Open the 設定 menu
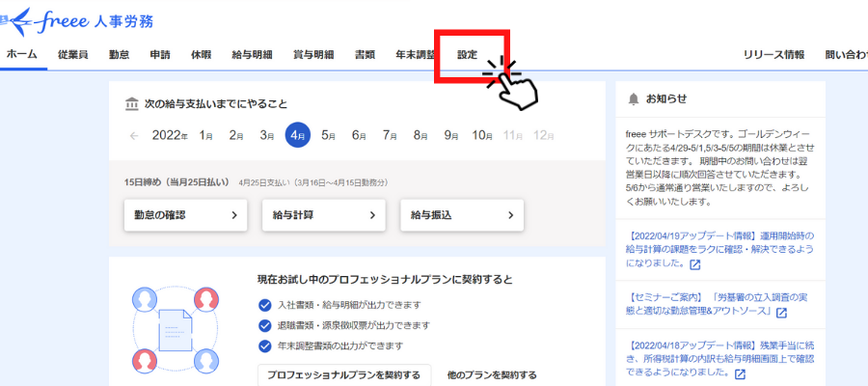 click(x=468, y=55)
